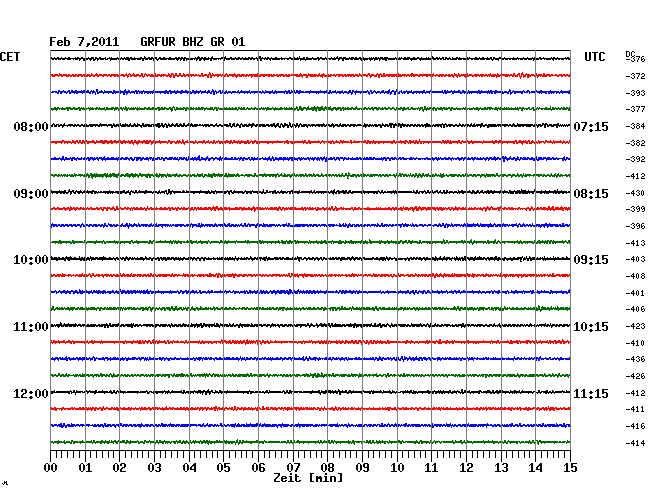Click the DC offset value '-384'
Screen dimensions: 650x494
click(x=635, y=126)
